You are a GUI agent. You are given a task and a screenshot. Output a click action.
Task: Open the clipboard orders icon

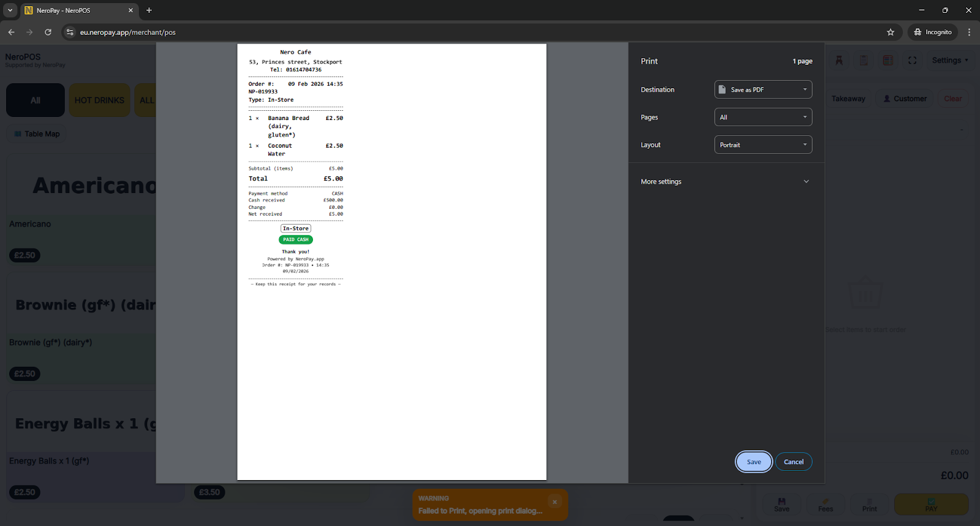coord(864,60)
